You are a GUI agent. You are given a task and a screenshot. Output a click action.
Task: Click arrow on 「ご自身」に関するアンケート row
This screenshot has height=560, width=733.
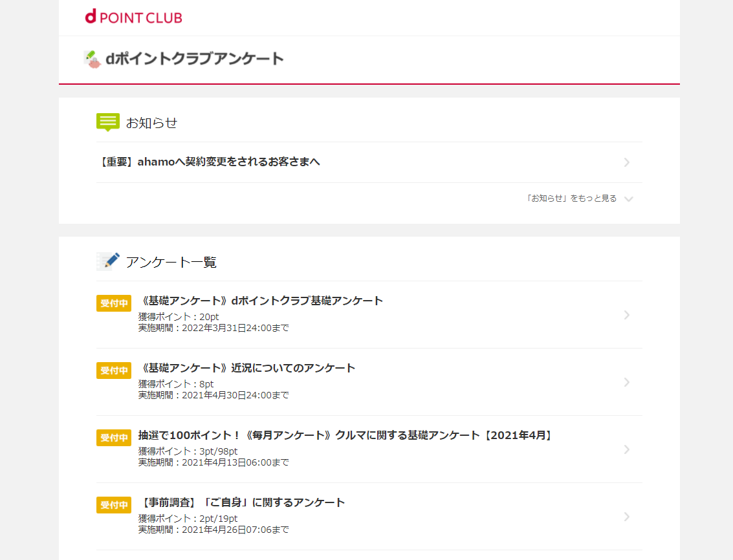pyautogui.click(x=627, y=517)
